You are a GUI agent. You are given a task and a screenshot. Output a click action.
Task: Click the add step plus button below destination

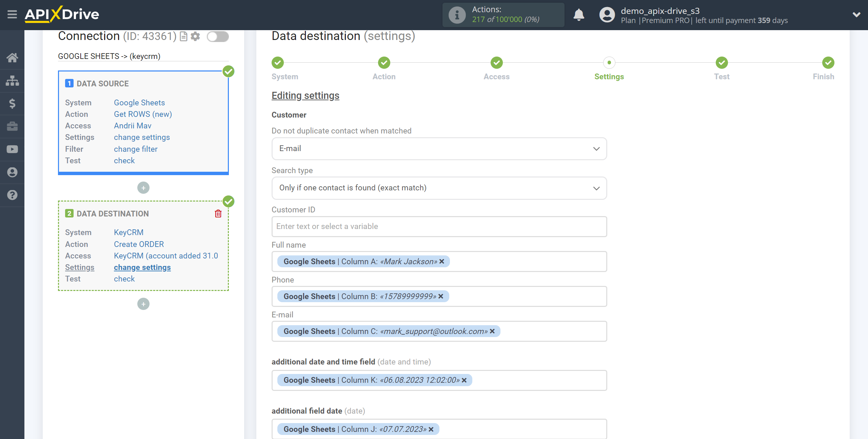143,304
